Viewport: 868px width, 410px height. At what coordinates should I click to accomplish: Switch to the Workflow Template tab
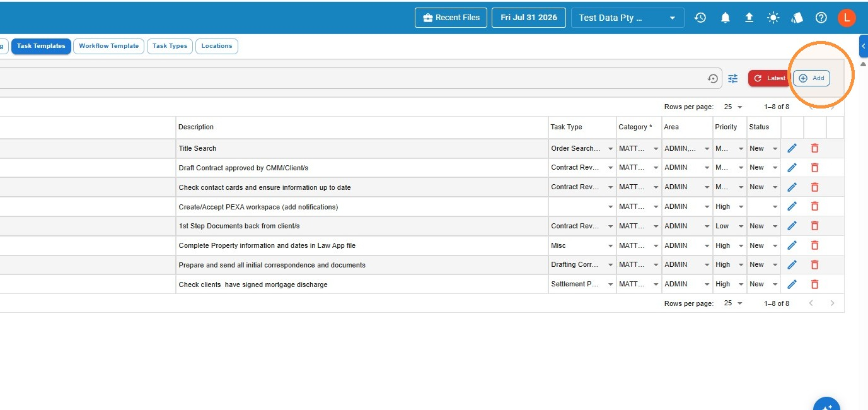109,46
